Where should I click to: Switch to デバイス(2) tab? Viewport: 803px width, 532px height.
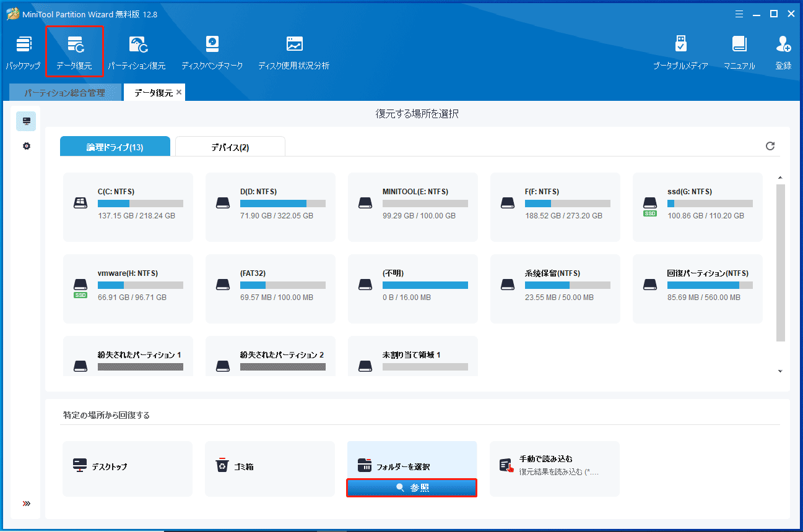230,147
